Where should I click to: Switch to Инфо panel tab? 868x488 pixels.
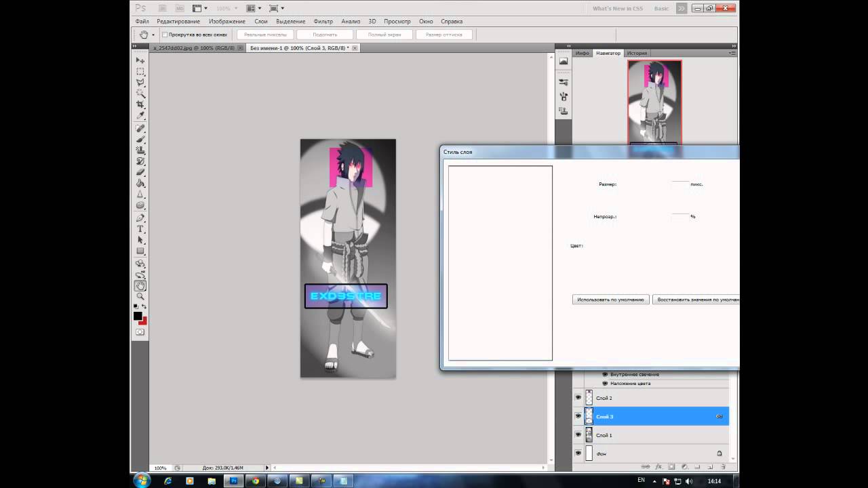[x=583, y=53]
